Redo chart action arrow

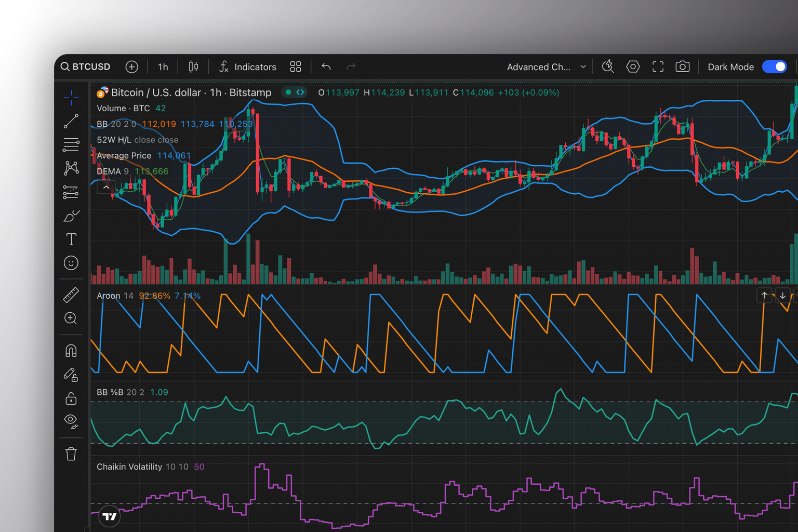point(351,66)
